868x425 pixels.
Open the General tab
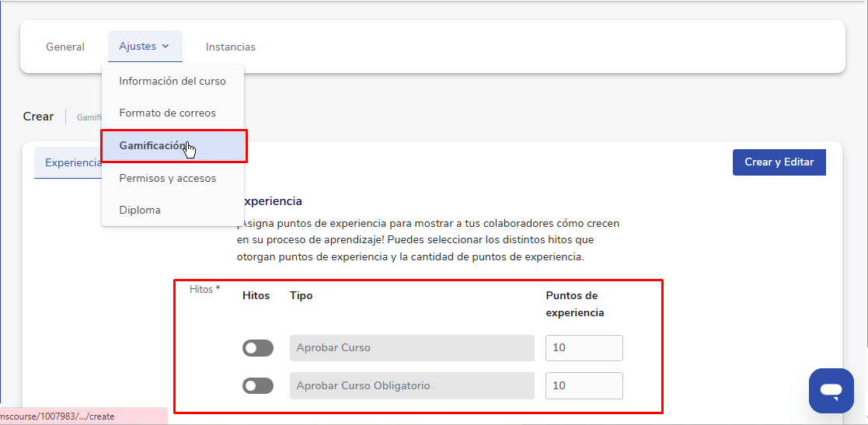click(65, 47)
